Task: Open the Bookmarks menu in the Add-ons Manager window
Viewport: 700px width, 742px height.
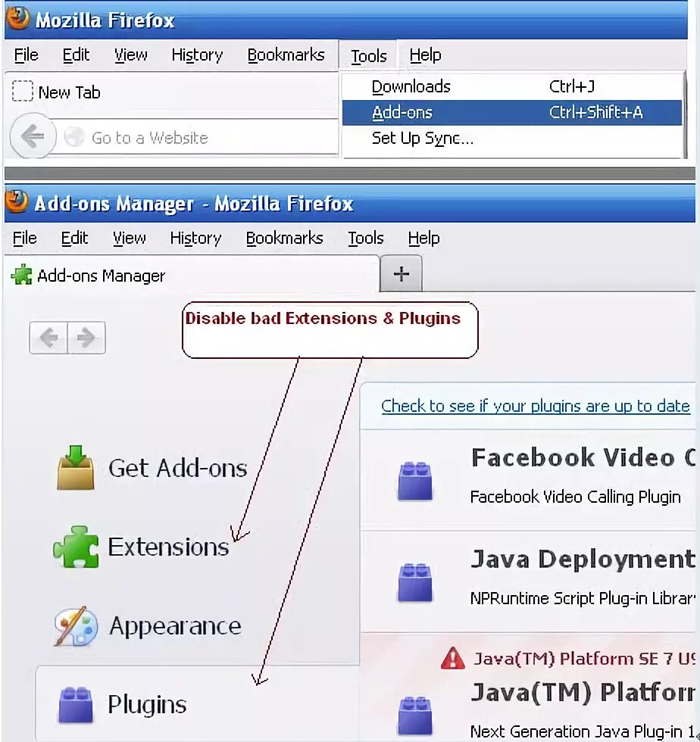Action: pos(285,238)
